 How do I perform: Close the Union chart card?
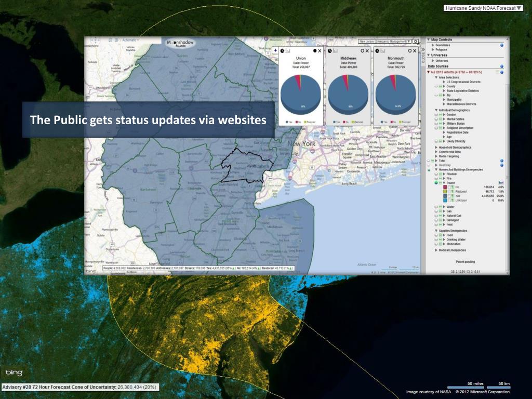tap(320, 51)
